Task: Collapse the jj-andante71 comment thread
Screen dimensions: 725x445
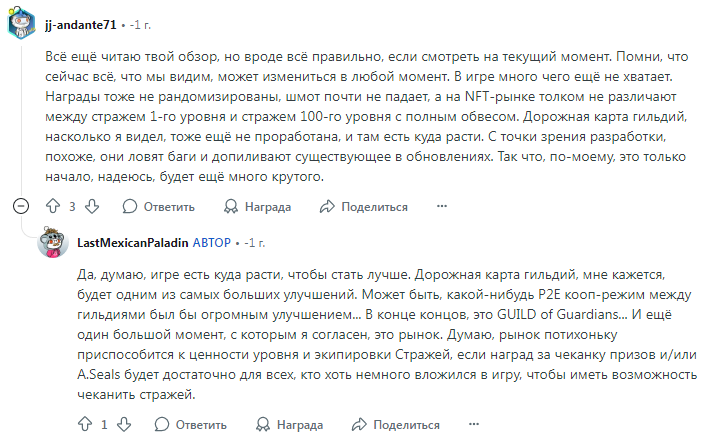Action: (x=21, y=206)
